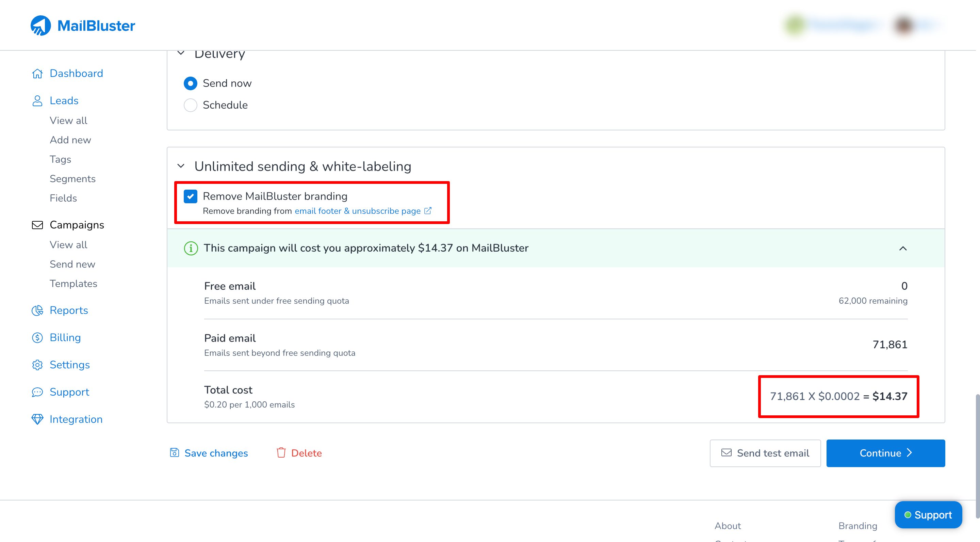The image size is (980, 542).
Task: Click the sidebar Support label
Action: [69, 392]
